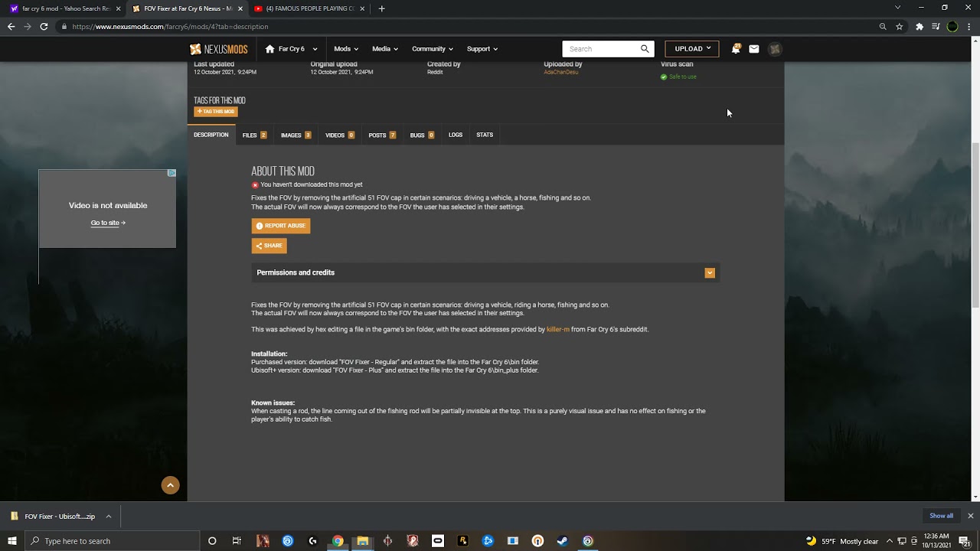Screen dimensions: 980x551
Task: Switch to the YouTube browser tab
Action: pos(309,8)
